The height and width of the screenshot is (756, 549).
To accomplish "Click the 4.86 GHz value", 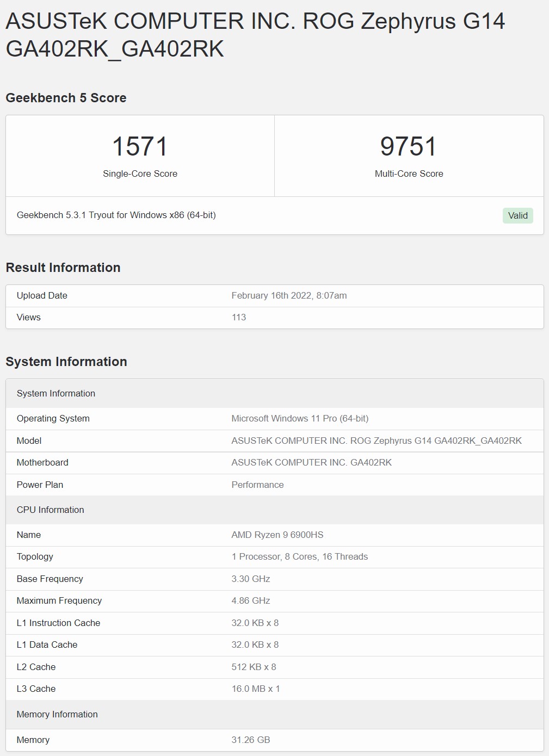I will point(251,600).
